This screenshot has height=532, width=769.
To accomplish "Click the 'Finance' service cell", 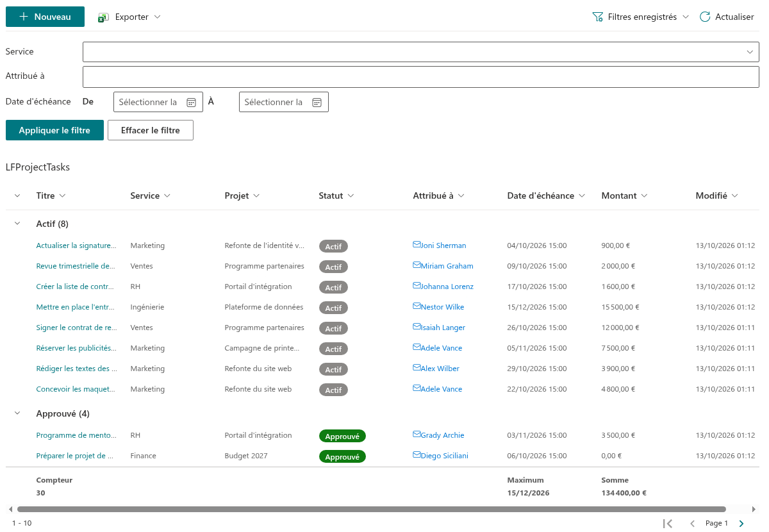I will coord(143,456).
